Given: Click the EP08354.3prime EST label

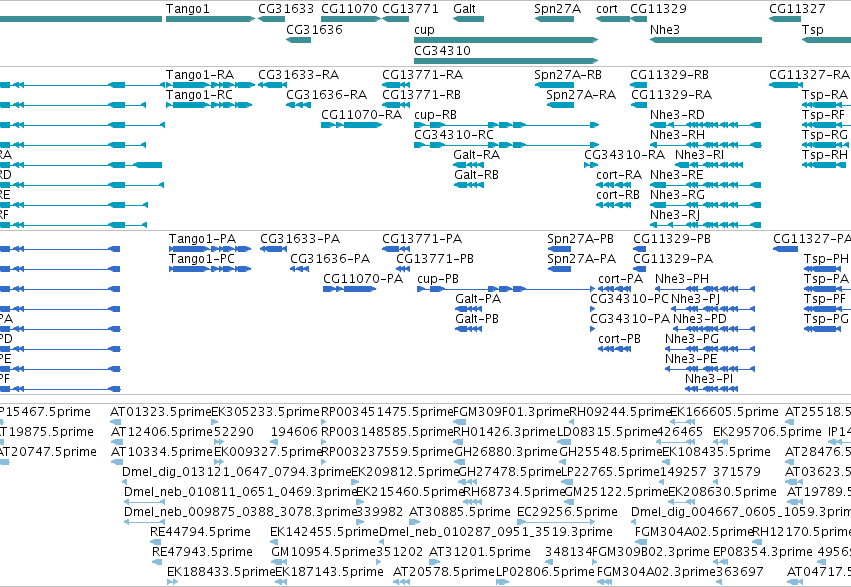Looking at the screenshot, I should (762, 552).
